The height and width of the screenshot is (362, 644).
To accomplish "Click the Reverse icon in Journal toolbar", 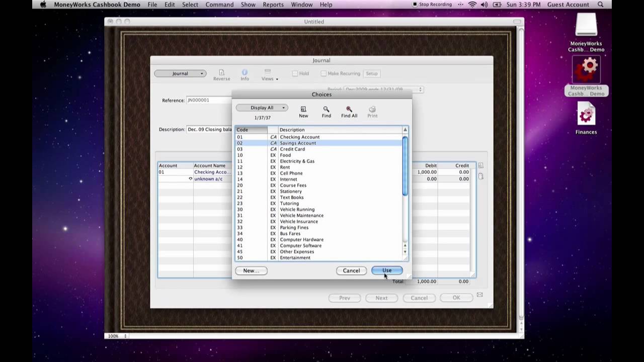I will click(221, 72).
